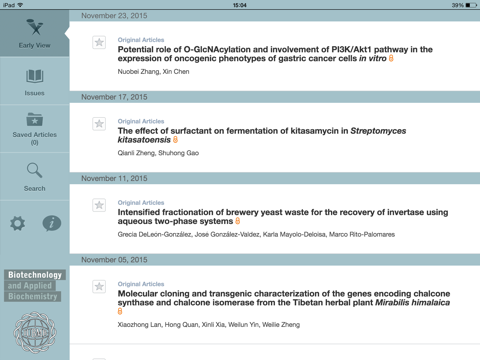Open the Early View tab
This screenshot has height=360, width=480.
[x=34, y=33]
